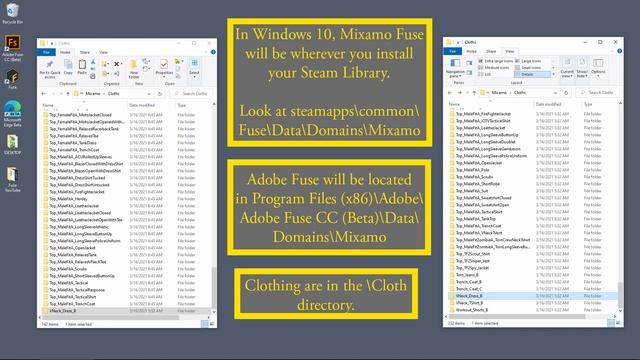The height and width of the screenshot is (360, 640).
Task: Switch to Share tab in left window
Action: pyautogui.click(x=84, y=52)
